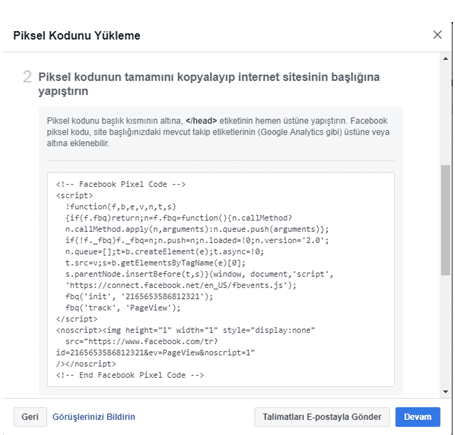Close the Piksel Kodunu Yükleme dialog
The width and height of the screenshot is (455, 435).
pos(437,35)
